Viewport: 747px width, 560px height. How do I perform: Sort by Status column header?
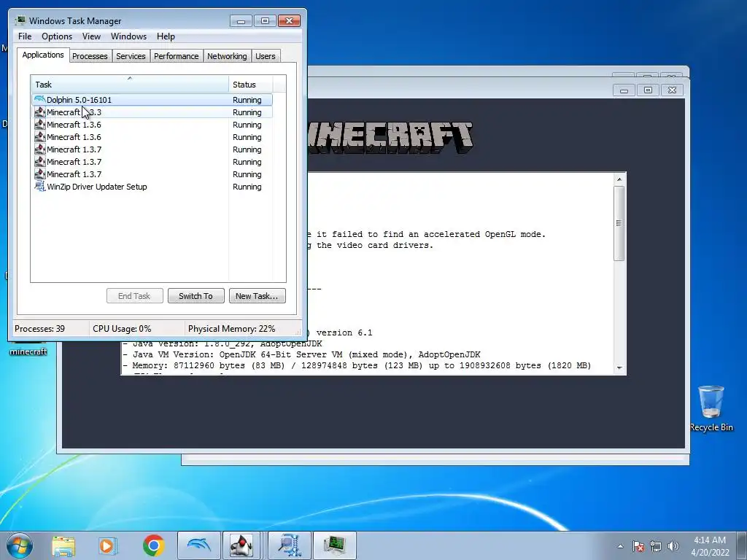251,85
